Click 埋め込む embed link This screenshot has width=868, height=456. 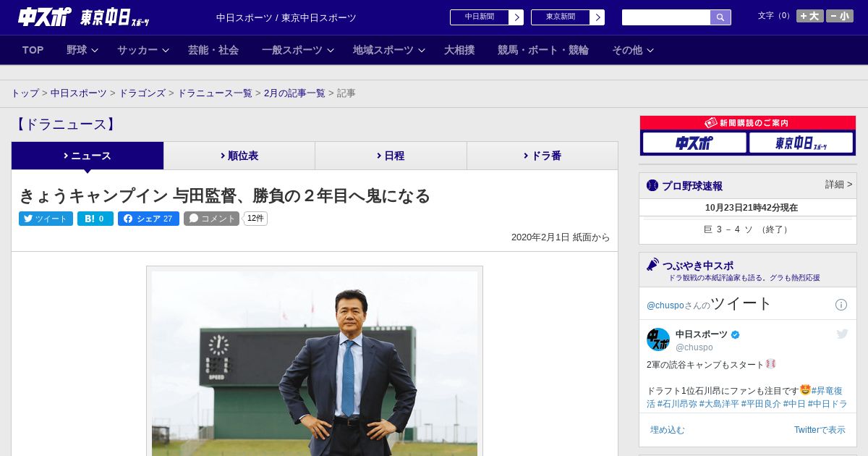click(667, 430)
